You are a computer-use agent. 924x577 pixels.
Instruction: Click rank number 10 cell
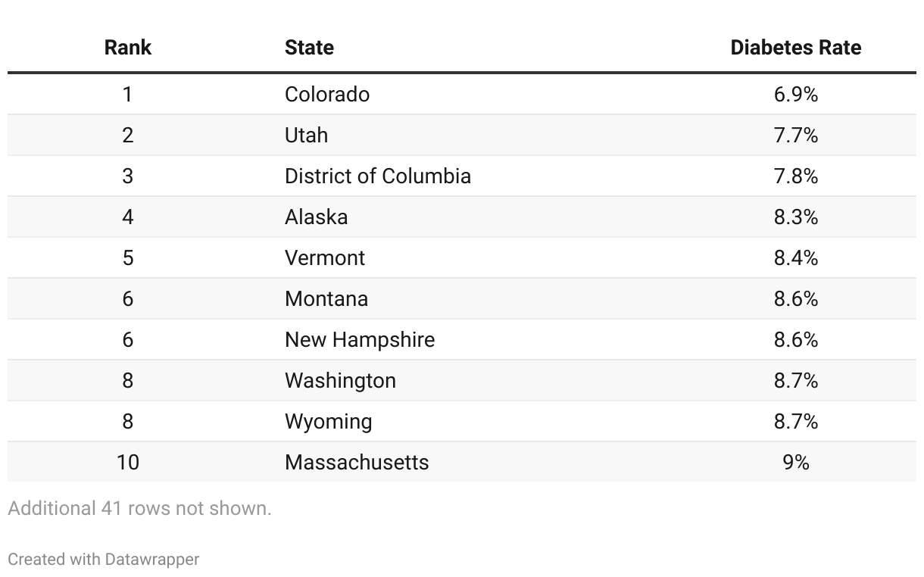pos(127,463)
